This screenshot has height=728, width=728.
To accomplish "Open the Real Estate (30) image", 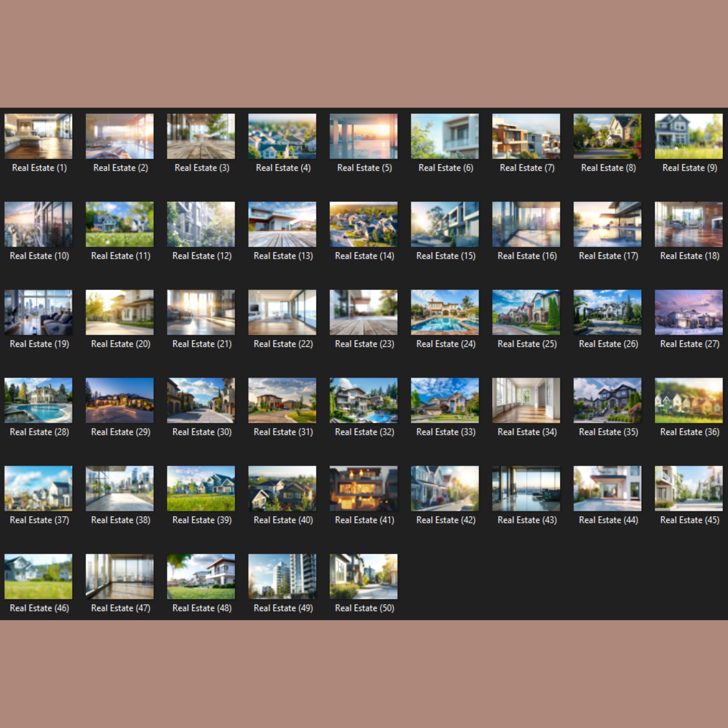I will click(201, 400).
